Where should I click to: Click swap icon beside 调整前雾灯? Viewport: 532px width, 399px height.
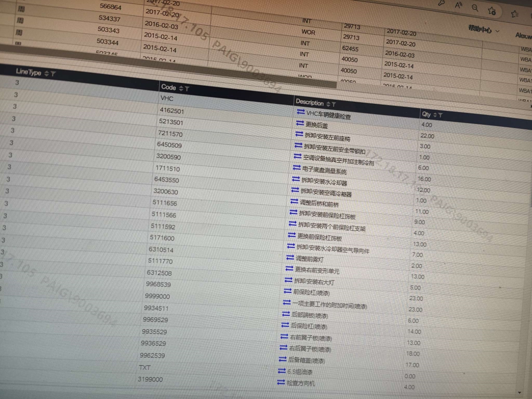click(290, 258)
